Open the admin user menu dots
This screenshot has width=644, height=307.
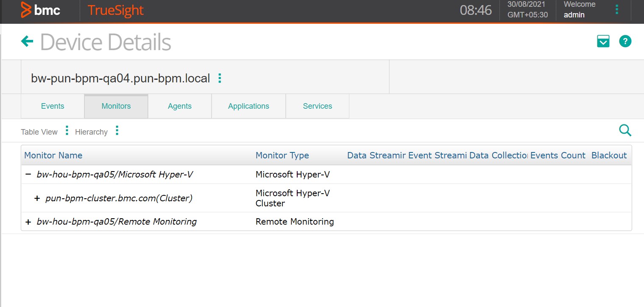(617, 10)
